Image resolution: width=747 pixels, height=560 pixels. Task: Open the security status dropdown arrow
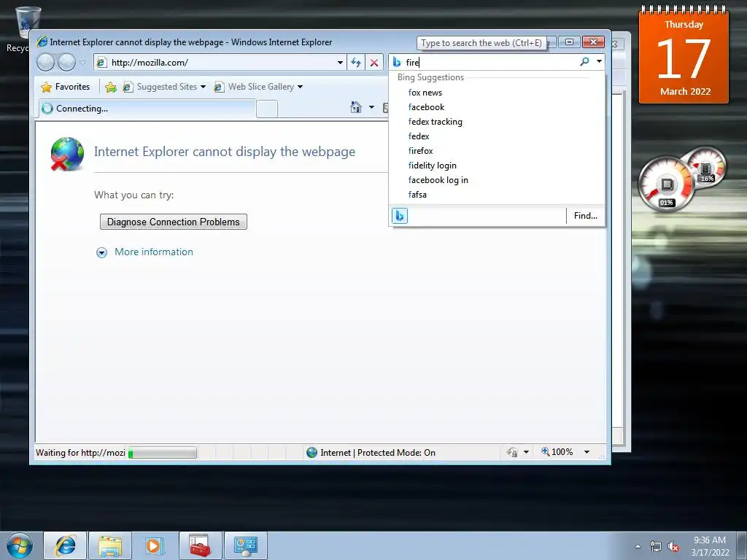pyautogui.click(x=527, y=452)
